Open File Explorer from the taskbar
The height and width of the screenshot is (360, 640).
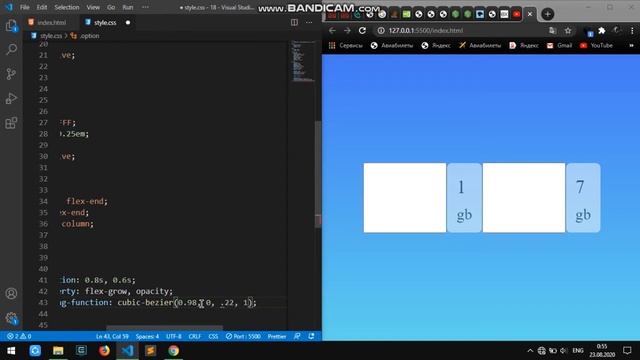pos(58,351)
